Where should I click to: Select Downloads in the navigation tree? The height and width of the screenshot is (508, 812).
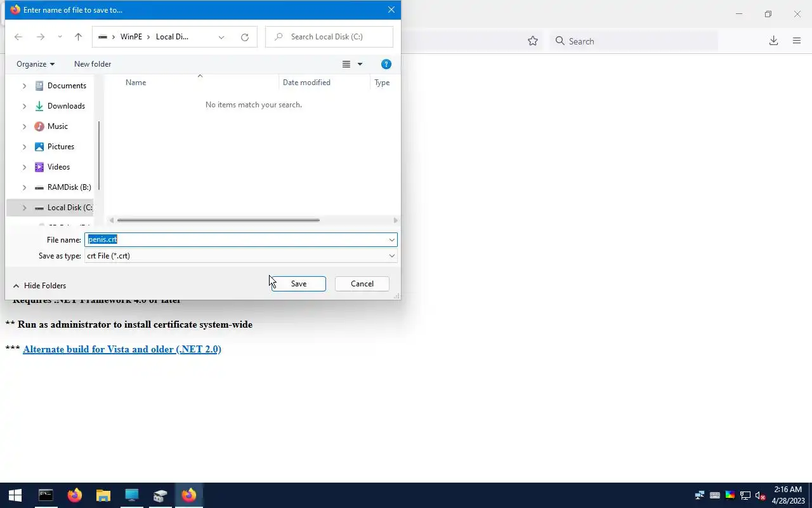coord(66,106)
